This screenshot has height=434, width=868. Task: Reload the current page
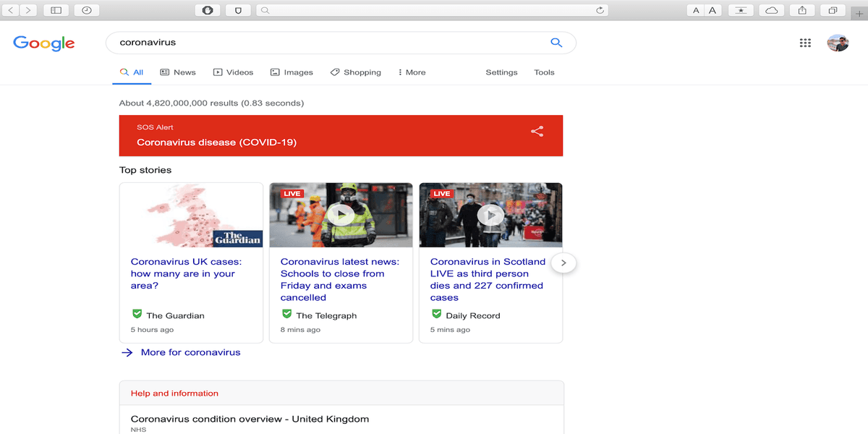coord(600,10)
